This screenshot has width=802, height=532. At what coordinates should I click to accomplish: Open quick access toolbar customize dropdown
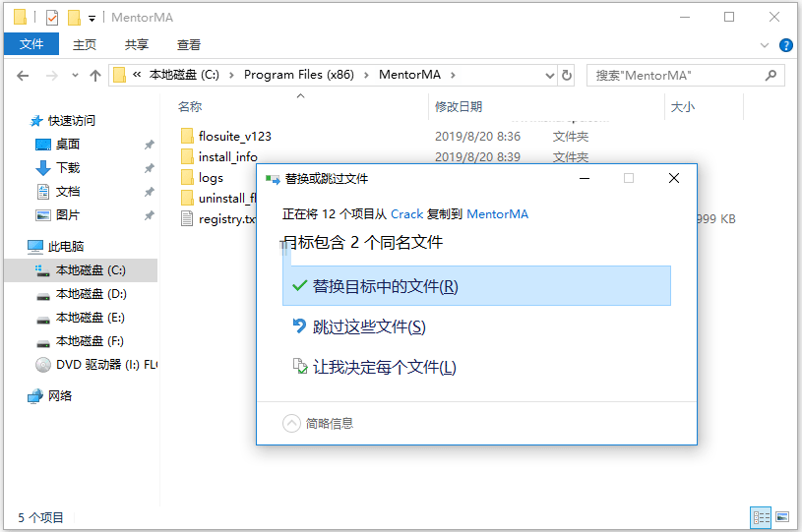pyautogui.click(x=92, y=19)
